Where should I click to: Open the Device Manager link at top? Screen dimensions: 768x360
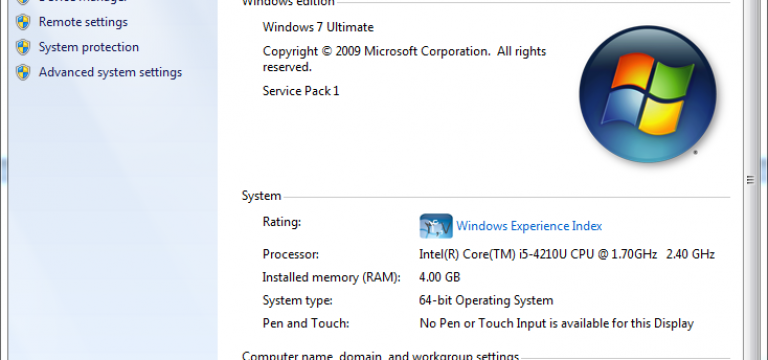pyautogui.click(x=82, y=1)
